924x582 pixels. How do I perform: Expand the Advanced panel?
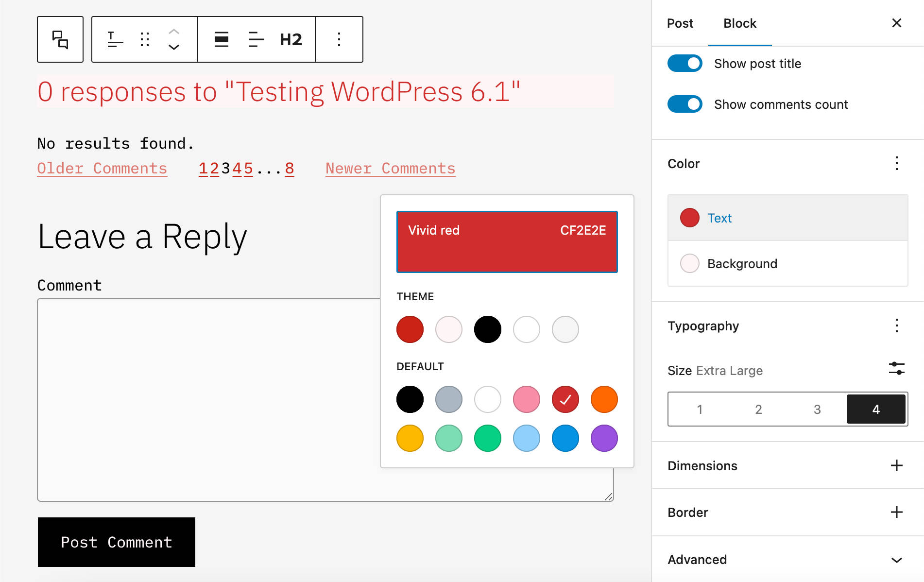coord(896,560)
